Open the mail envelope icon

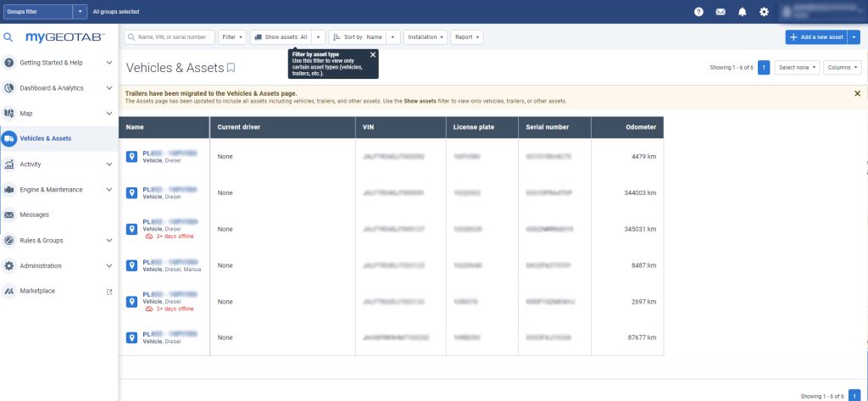coord(721,12)
